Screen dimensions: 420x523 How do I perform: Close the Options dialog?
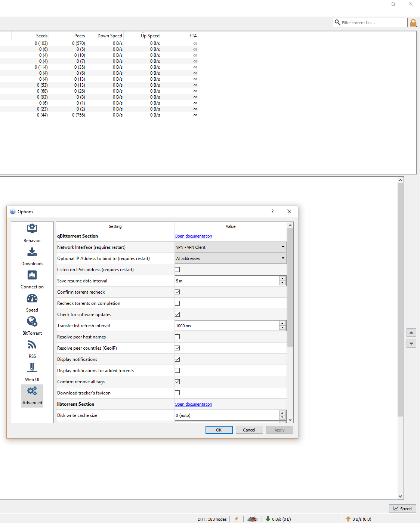[289, 211]
